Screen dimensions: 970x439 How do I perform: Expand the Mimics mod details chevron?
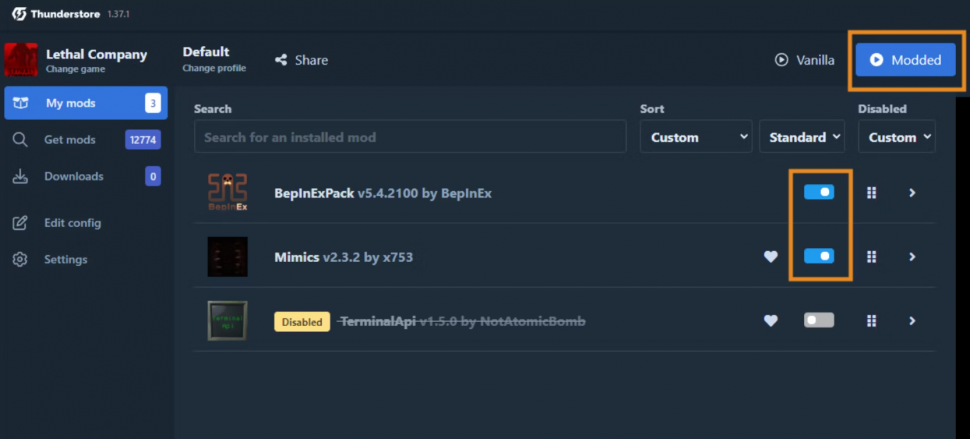(x=912, y=257)
